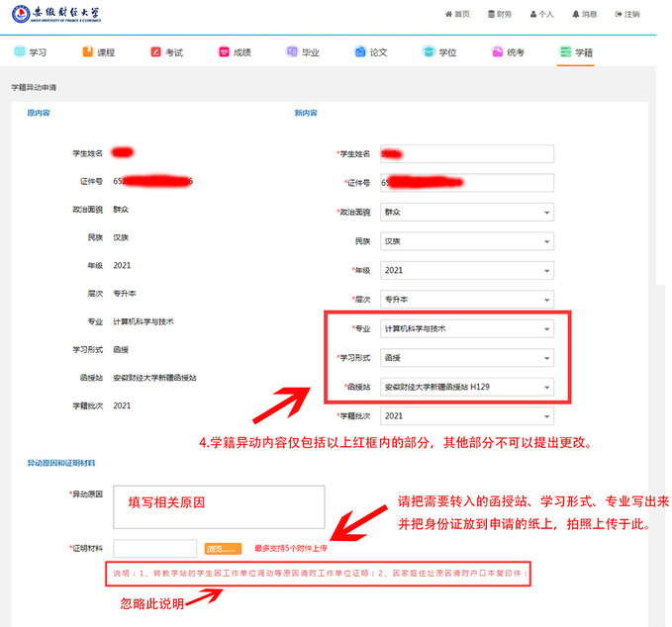Click the 学生姓名 input field
This screenshot has height=627, width=672.
(467, 153)
